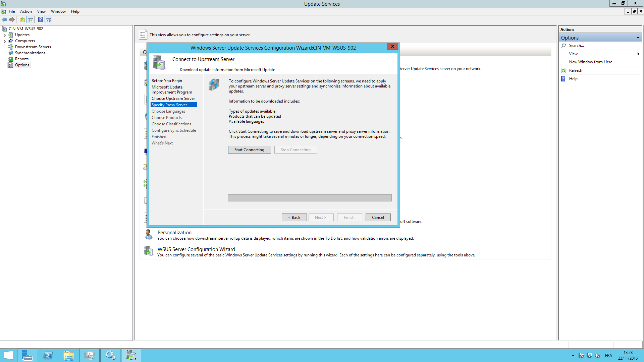
Task: Click the Synchronizations icon in tree
Action: [11, 53]
